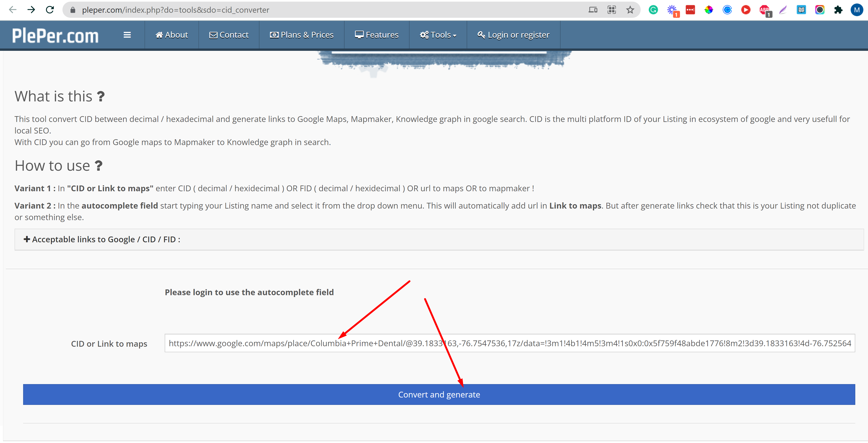The height and width of the screenshot is (443, 868).
Task: Click the PlePer.com logo
Action: pyautogui.click(x=56, y=36)
